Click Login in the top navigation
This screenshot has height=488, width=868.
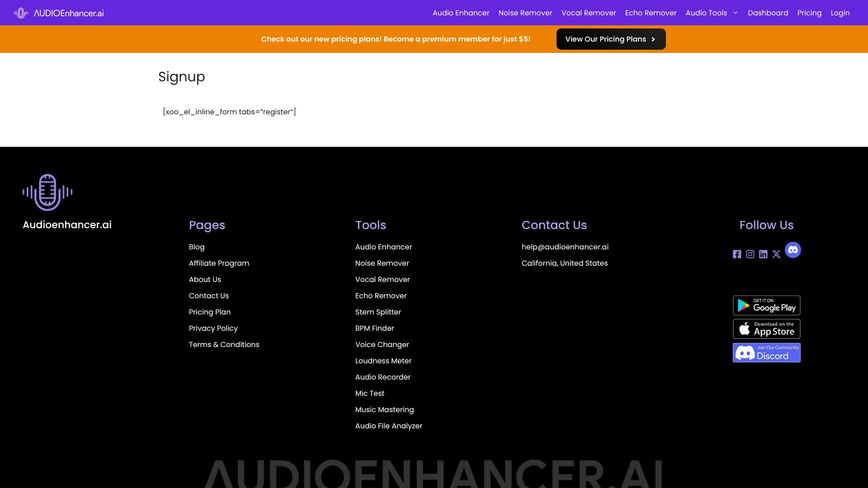840,13
